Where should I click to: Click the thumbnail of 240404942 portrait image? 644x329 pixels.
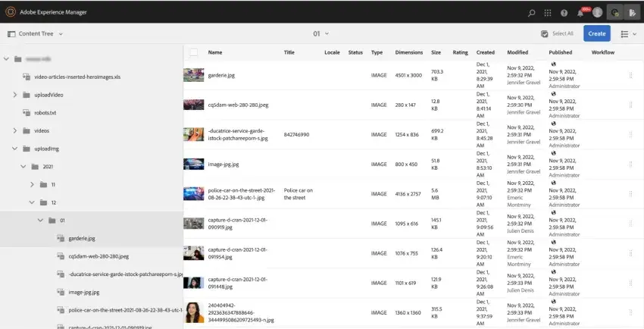click(x=193, y=312)
